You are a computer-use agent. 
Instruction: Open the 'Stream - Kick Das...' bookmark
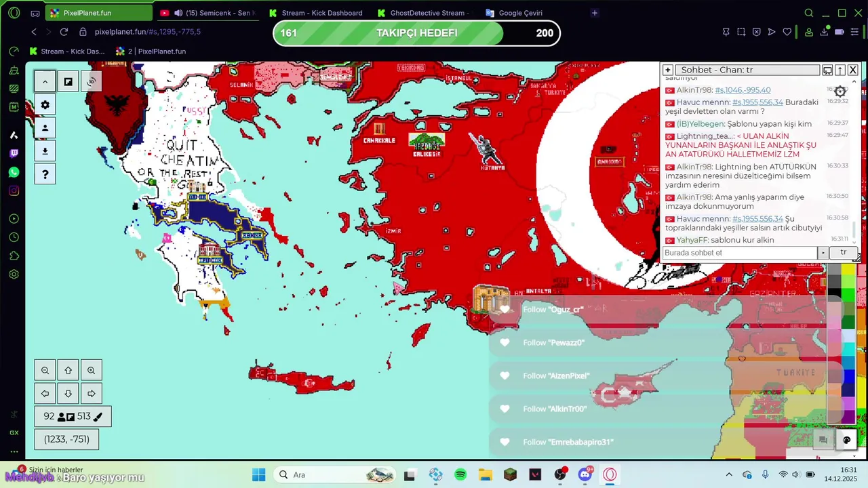coord(68,51)
